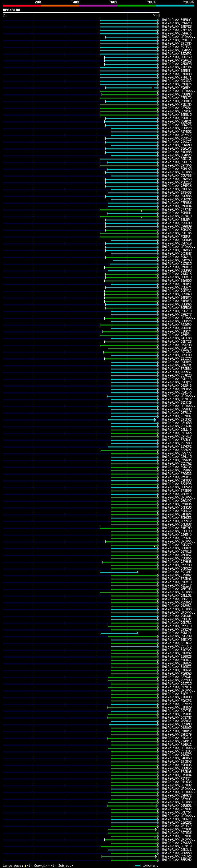Select hit UniRef100_B9I3N0

click(x=176, y=43)
